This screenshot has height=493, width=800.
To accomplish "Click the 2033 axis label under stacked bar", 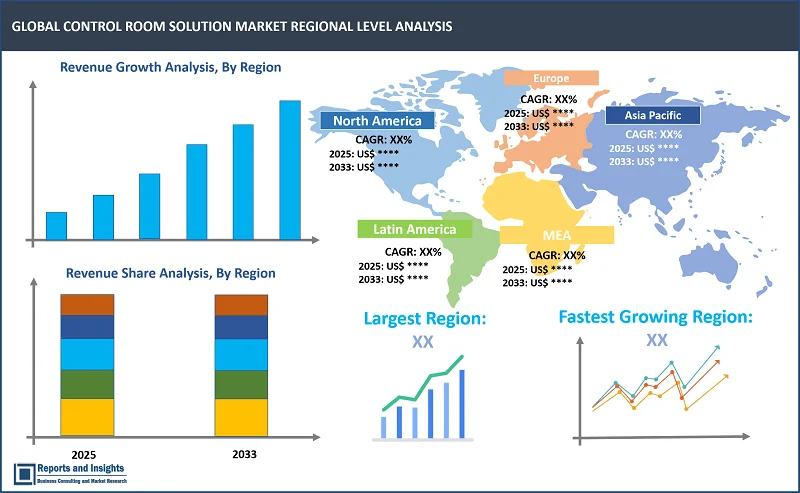I will (241, 452).
